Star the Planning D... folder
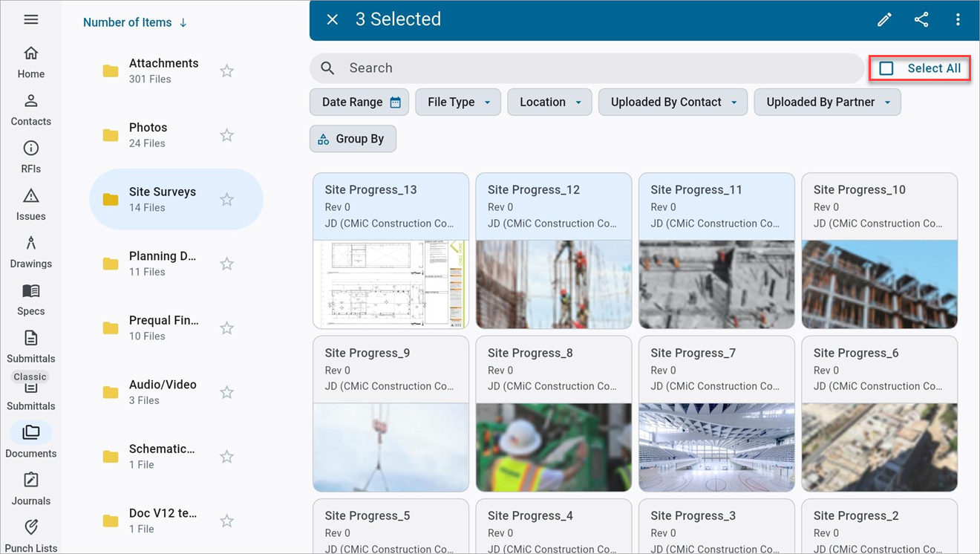This screenshot has width=980, height=554. pos(227,264)
